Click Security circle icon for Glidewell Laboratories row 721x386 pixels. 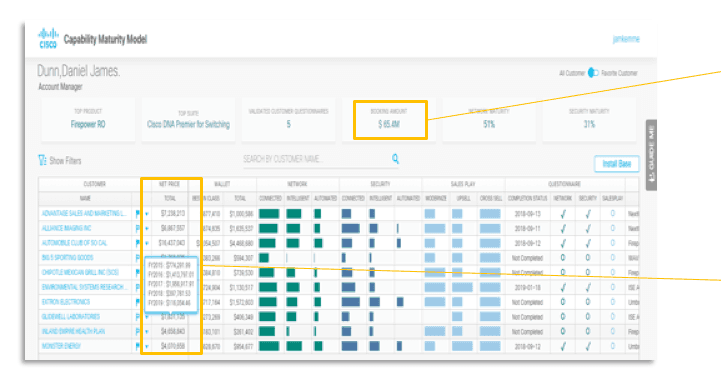coord(588,317)
